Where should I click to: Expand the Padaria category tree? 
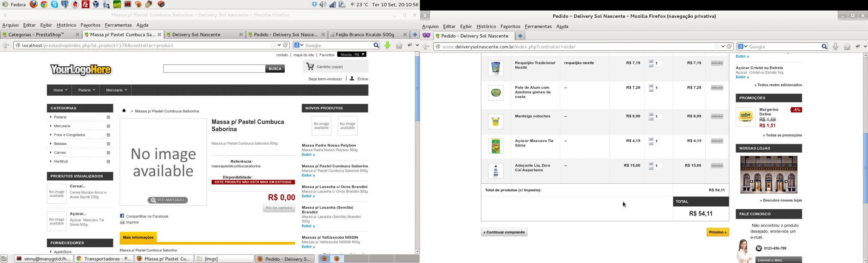pyautogui.click(x=109, y=117)
